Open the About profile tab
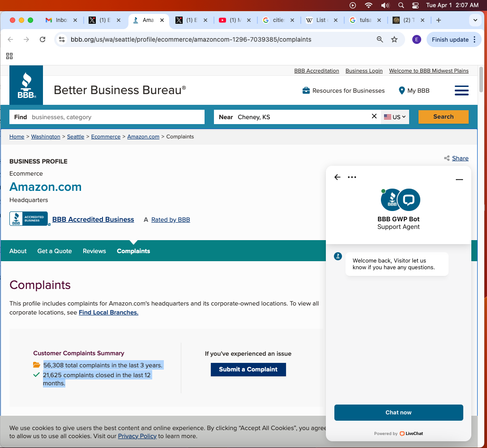487x448 pixels. click(x=18, y=251)
